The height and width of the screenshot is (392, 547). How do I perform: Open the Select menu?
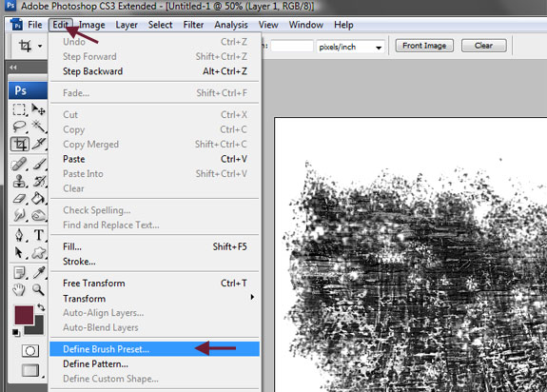pyautogui.click(x=161, y=25)
